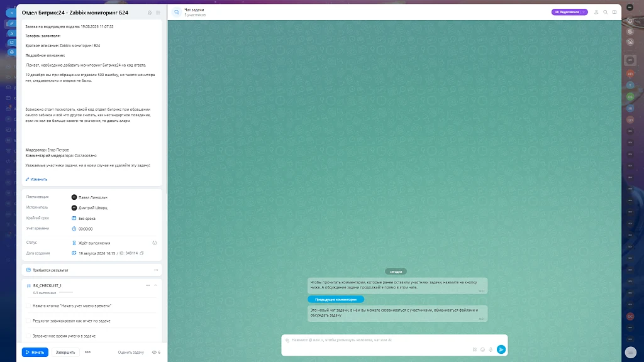Click the checklist 0/3 progress bar

pyautogui.click(x=65, y=293)
